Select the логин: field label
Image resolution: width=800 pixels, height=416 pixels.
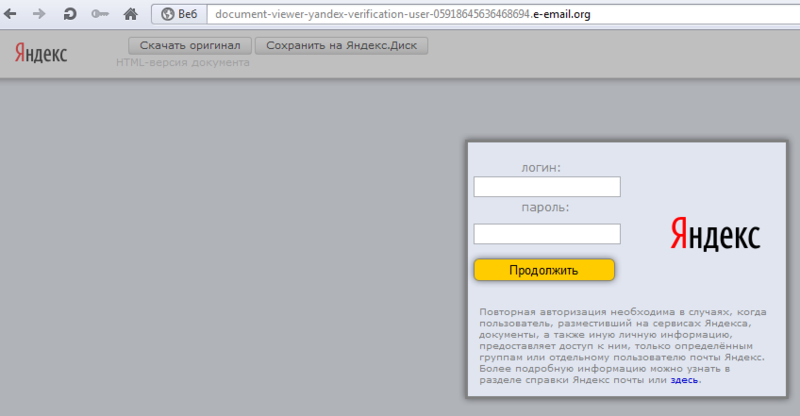541,168
